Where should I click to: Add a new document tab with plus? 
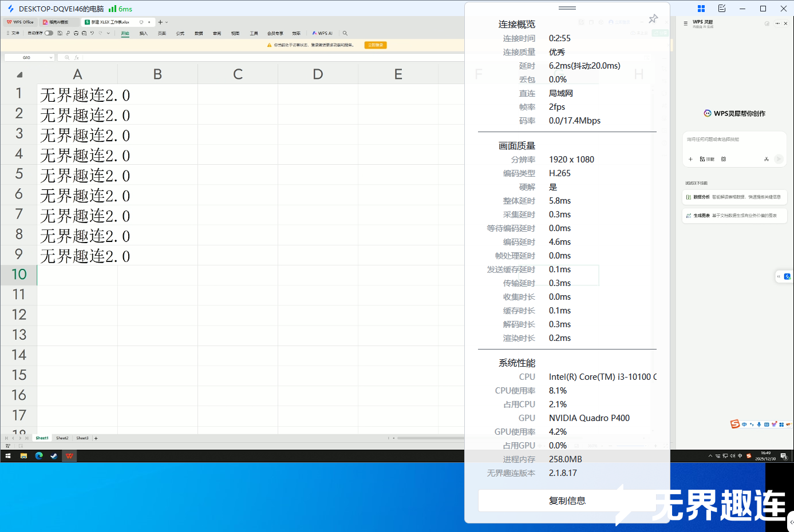coord(160,22)
